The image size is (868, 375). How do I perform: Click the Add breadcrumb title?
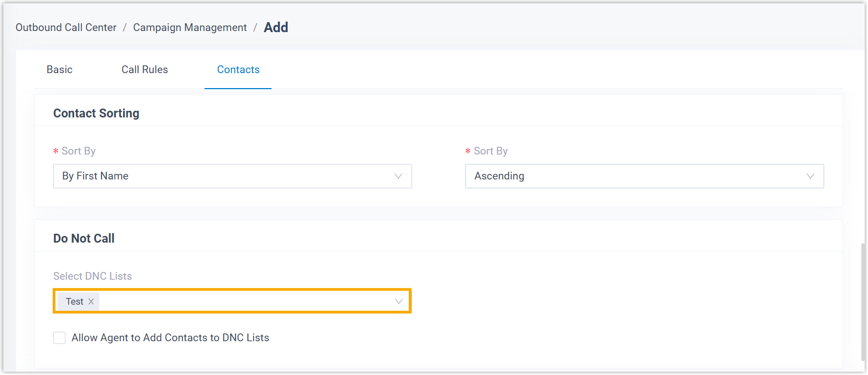(x=276, y=28)
